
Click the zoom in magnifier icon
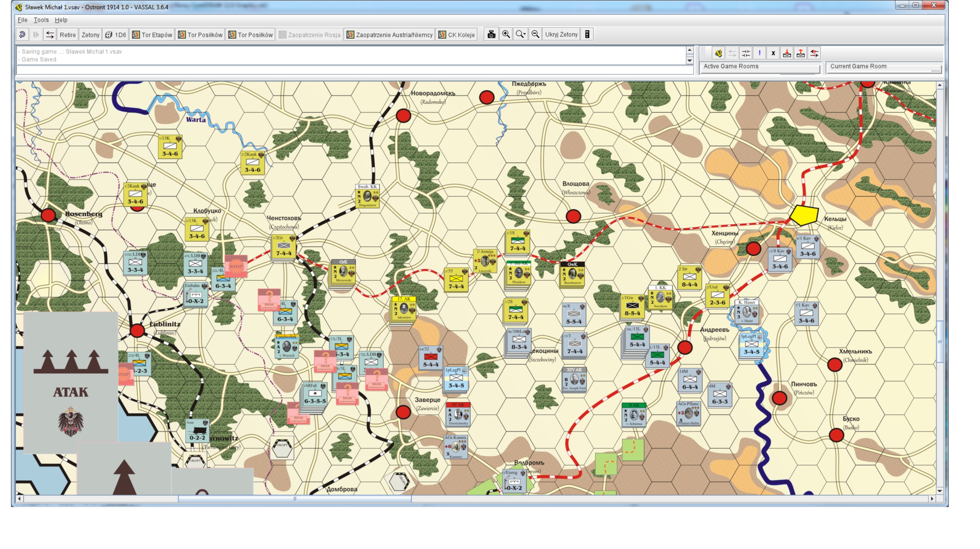click(506, 35)
